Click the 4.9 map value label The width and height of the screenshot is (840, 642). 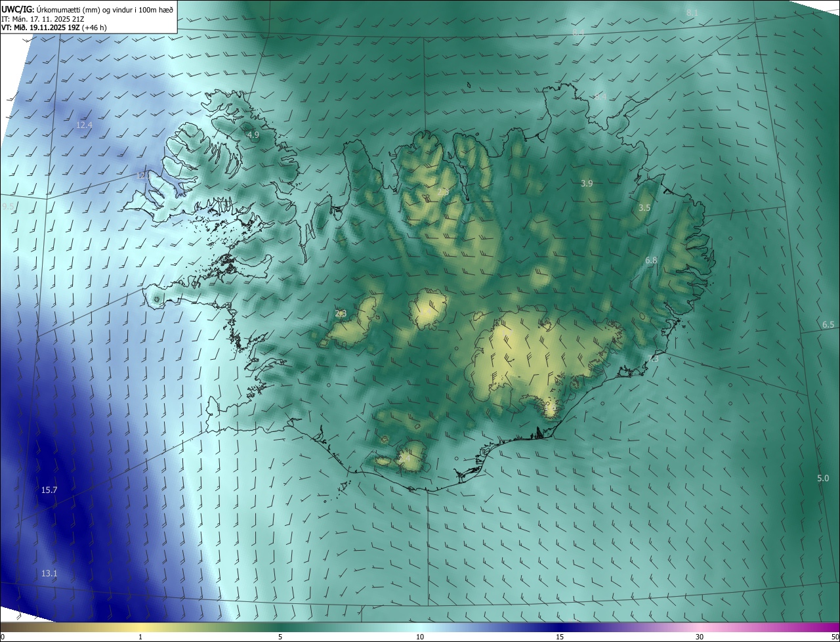tap(253, 135)
